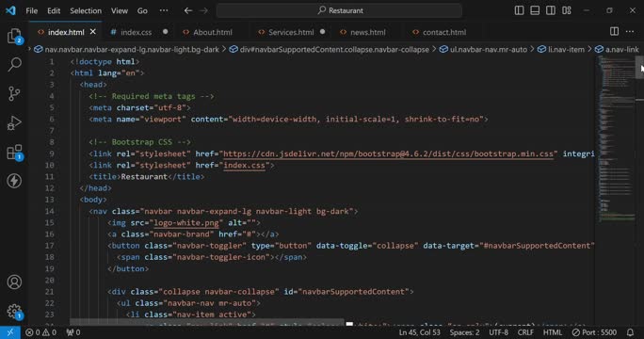Change file encoding UTF-8
The width and height of the screenshot is (644, 339).
498,332
